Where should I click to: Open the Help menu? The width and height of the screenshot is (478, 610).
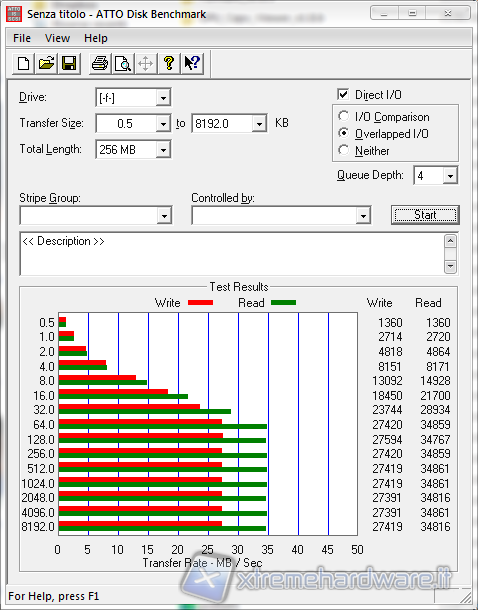tap(96, 38)
